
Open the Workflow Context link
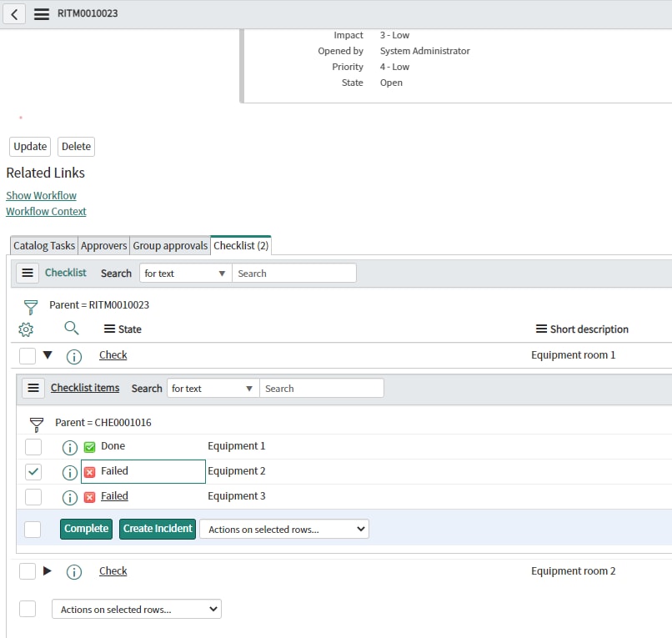pos(47,211)
